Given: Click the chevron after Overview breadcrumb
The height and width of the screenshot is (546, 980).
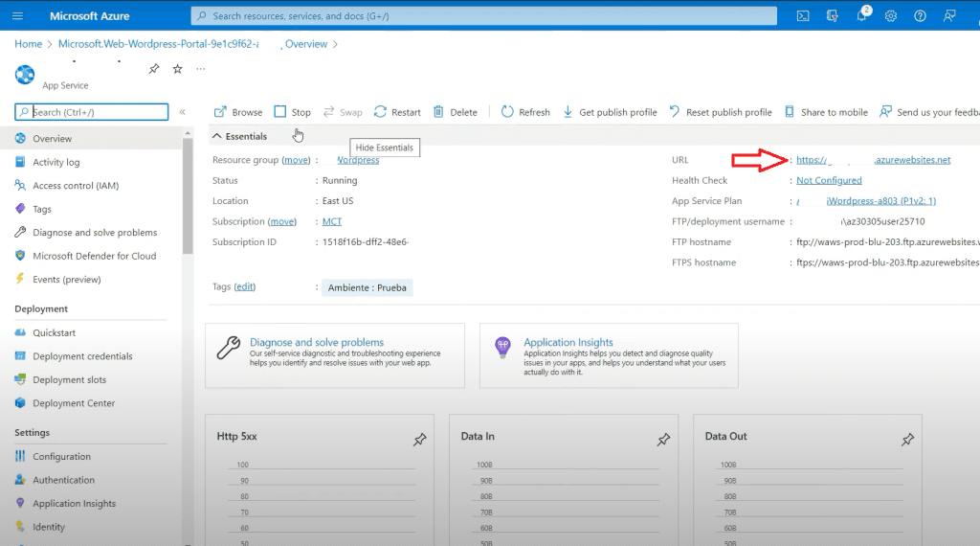Looking at the screenshot, I should (x=336, y=44).
